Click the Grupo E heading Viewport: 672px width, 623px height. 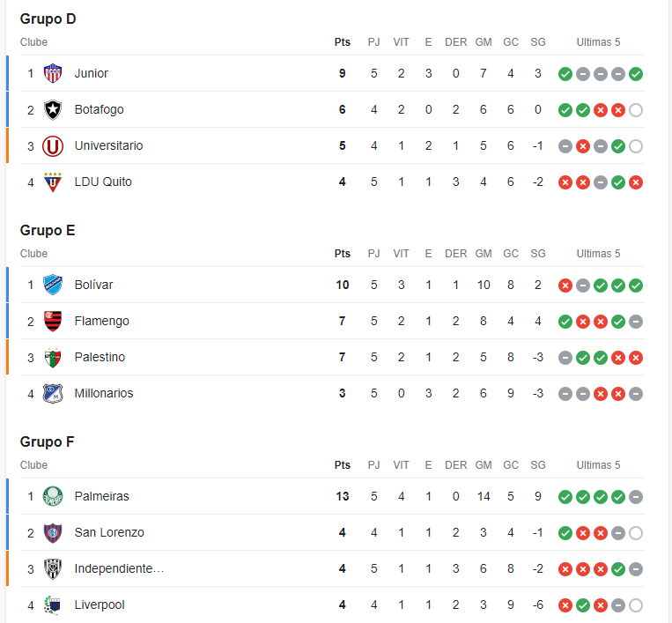click(48, 230)
